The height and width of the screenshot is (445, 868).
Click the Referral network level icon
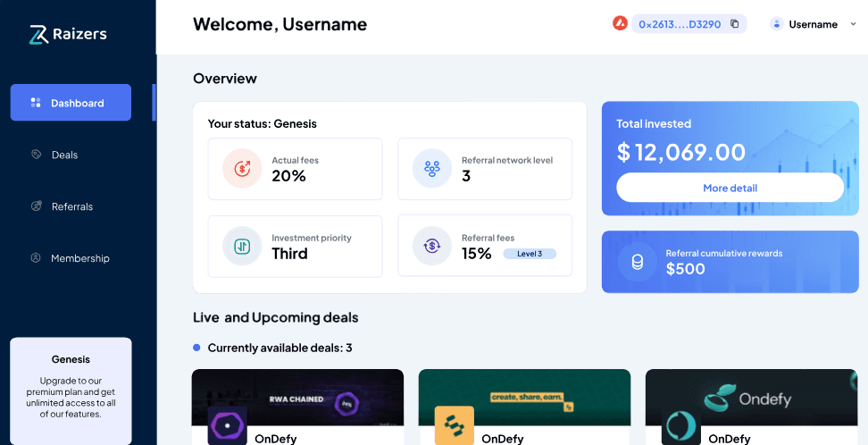tap(432, 169)
